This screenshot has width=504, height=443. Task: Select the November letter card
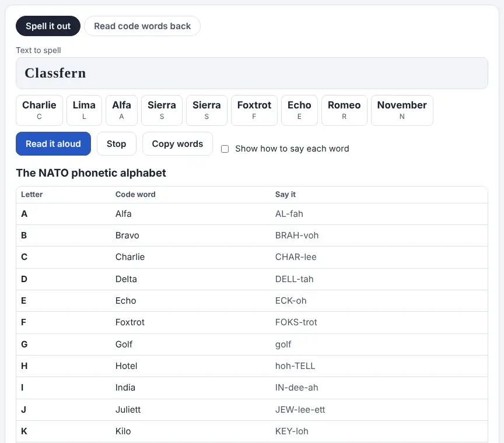402,110
